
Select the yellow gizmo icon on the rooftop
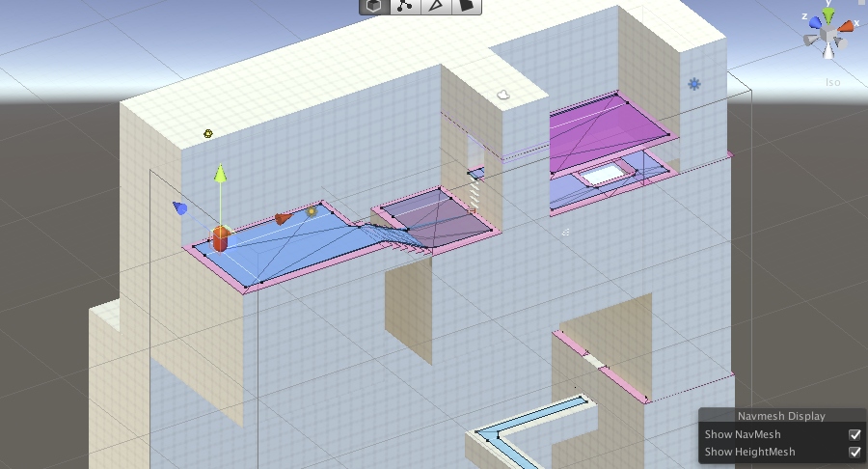tap(208, 133)
